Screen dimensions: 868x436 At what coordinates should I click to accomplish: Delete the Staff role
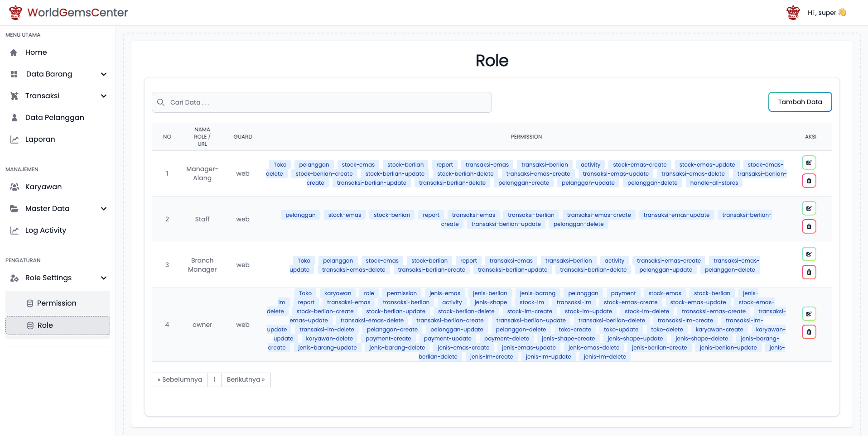809,226
